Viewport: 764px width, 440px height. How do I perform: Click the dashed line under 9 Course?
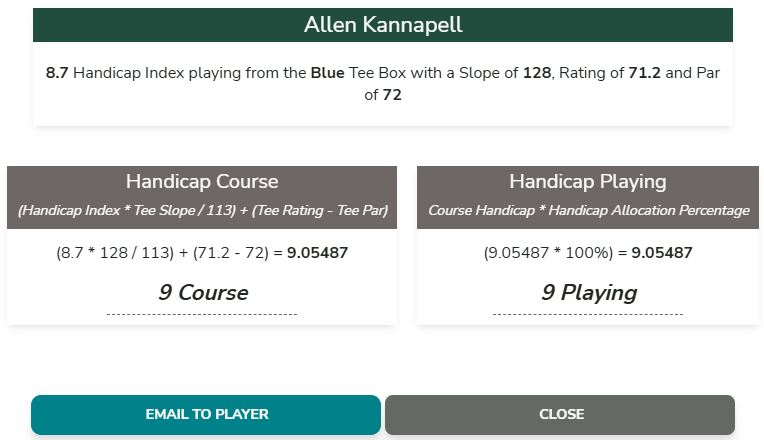pyautogui.click(x=202, y=315)
